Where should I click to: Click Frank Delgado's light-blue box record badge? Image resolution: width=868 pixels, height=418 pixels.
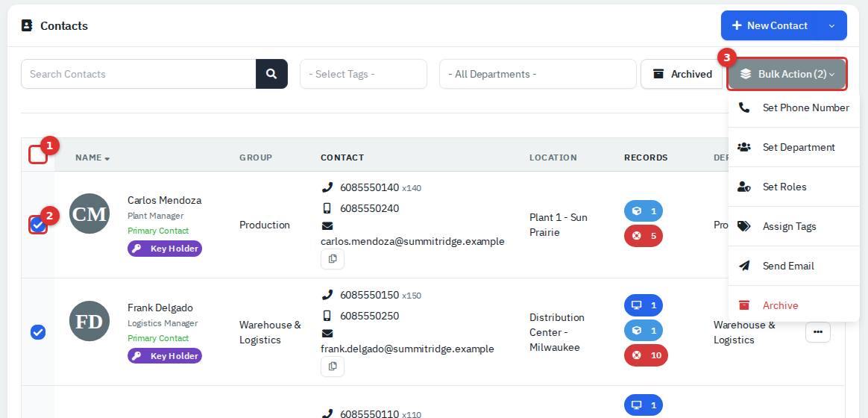pyautogui.click(x=644, y=331)
